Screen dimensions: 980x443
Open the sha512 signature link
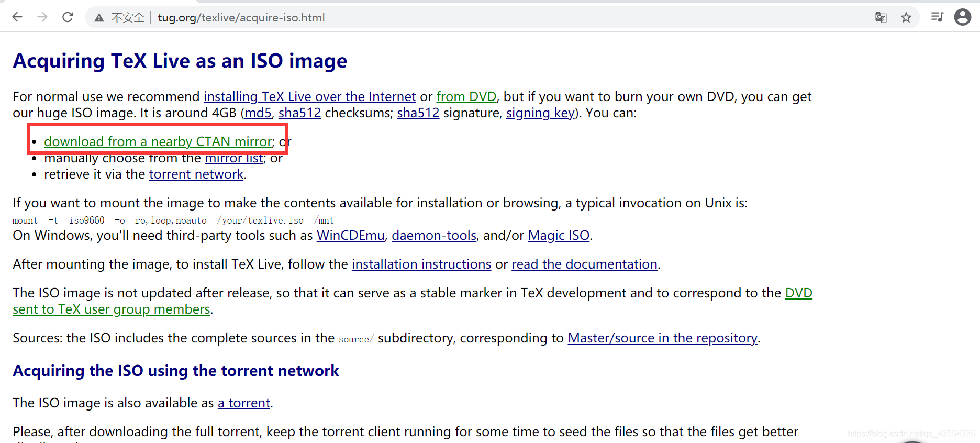418,113
